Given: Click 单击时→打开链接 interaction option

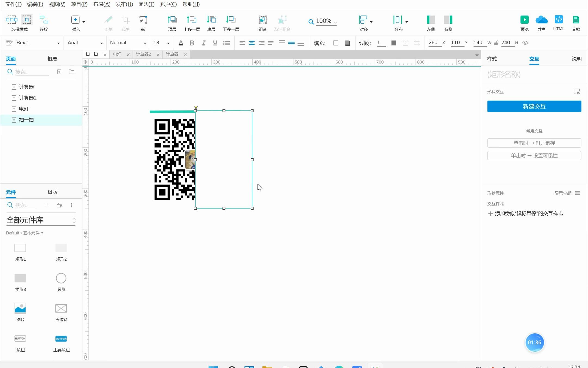Looking at the screenshot, I should (534, 143).
